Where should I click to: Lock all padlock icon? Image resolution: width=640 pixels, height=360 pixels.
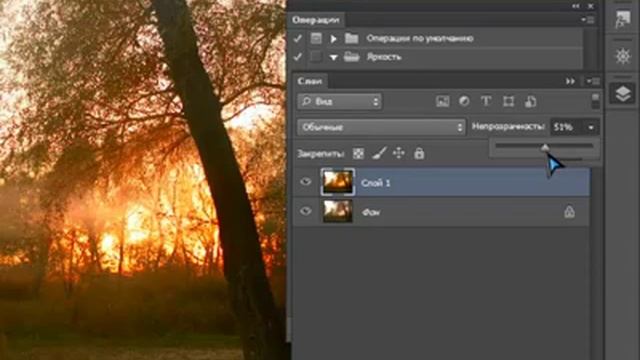pos(419,153)
